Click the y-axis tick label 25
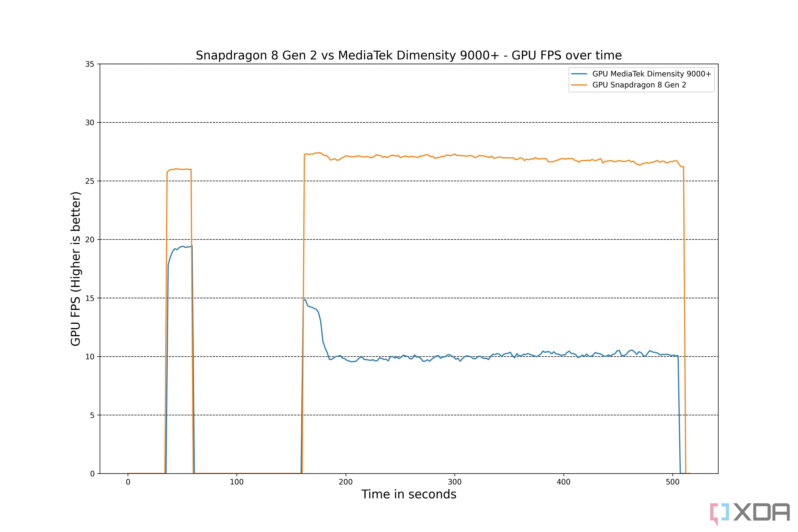 coord(90,181)
